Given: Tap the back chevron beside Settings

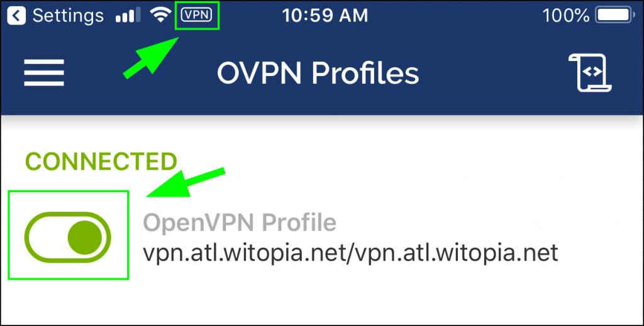Looking at the screenshot, I should click(16, 16).
